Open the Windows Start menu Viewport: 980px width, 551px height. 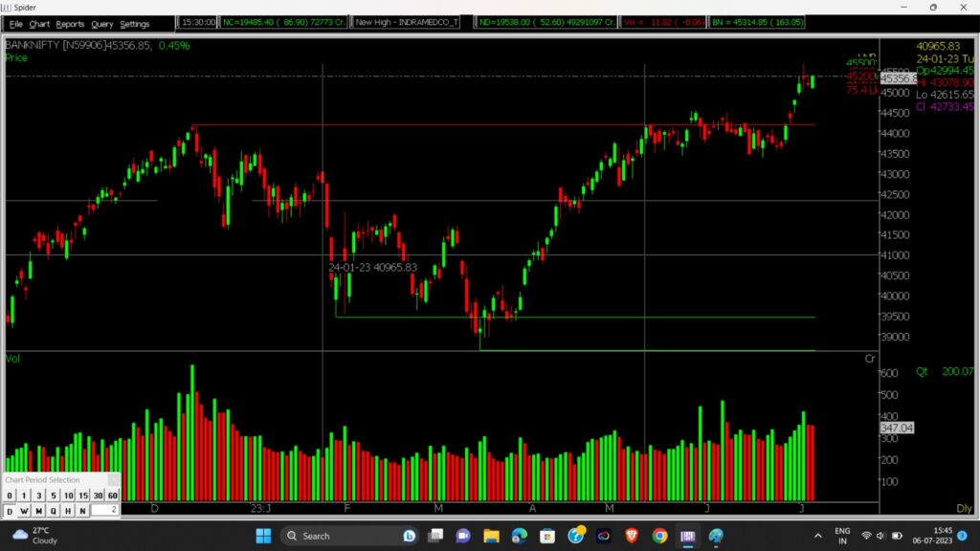tap(263, 536)
